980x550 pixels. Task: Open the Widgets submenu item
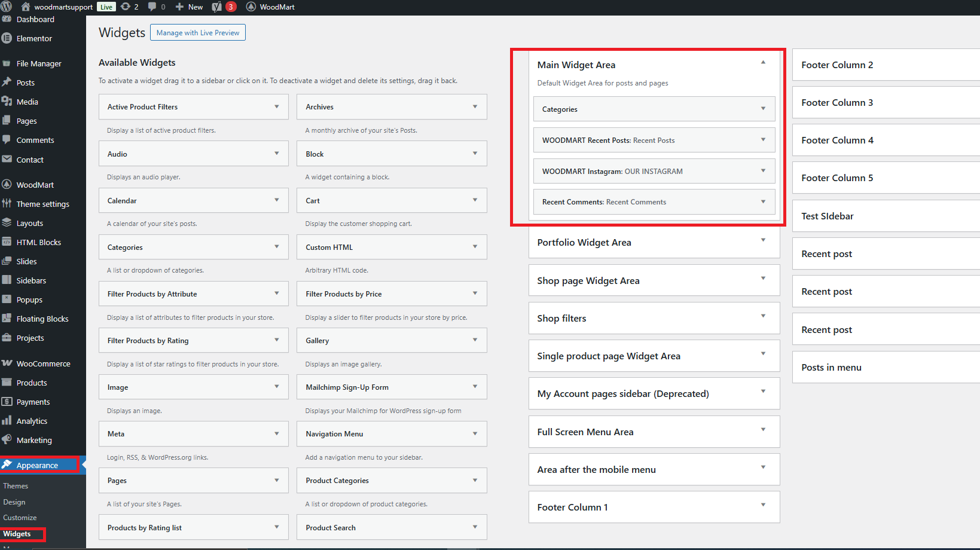[x=17, y=534]
